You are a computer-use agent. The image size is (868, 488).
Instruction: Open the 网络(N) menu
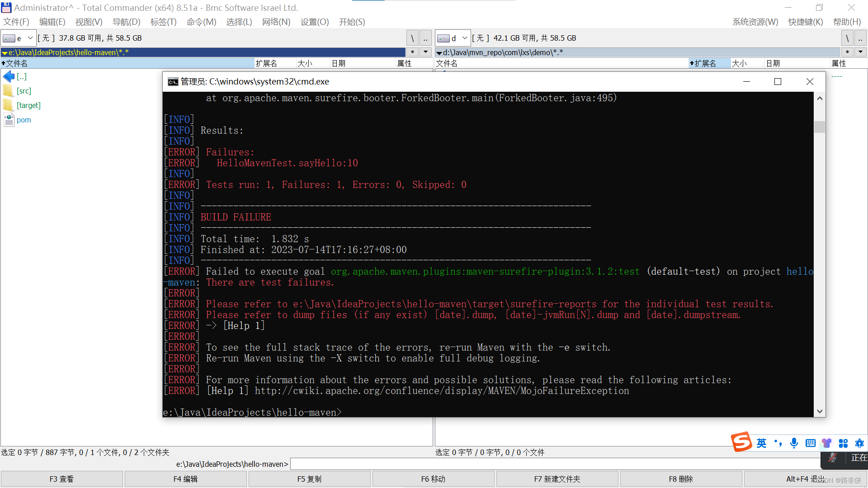click(x=276, y=22)
